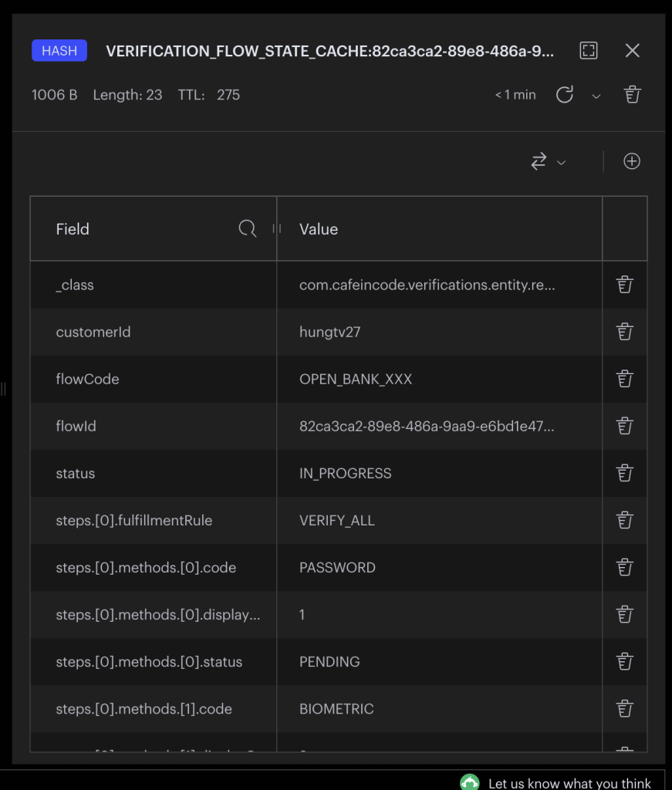Delete the whole hash key
Image resolution: width=672 pixels, height=790 pixels.
click(632, 95)
